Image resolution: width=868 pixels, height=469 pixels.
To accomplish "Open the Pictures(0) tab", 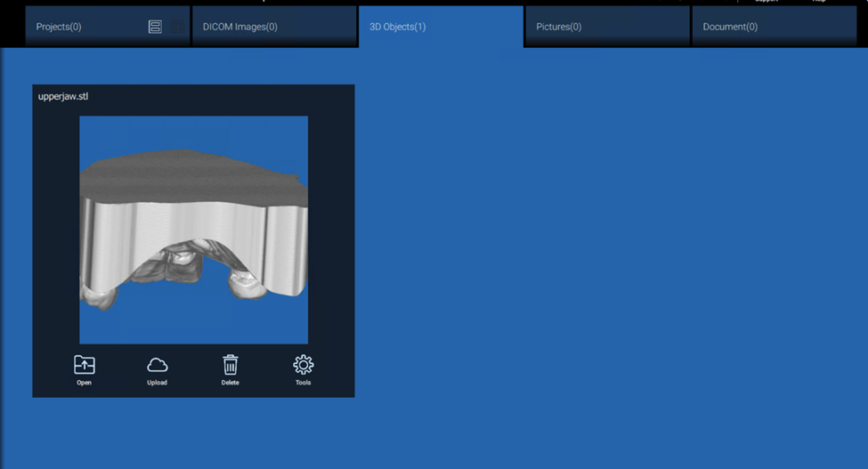I will tap(559, 27).
